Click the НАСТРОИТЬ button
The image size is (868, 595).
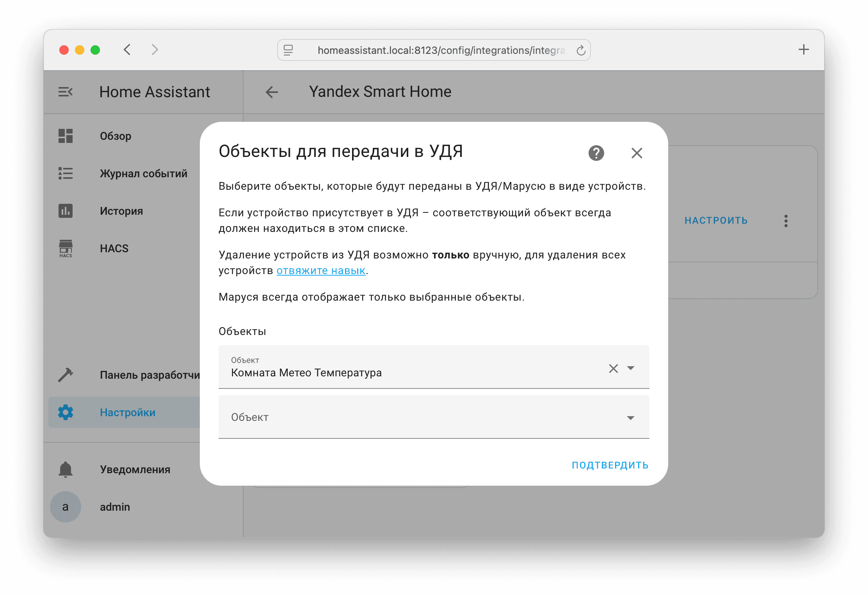(x=716, y=221)
